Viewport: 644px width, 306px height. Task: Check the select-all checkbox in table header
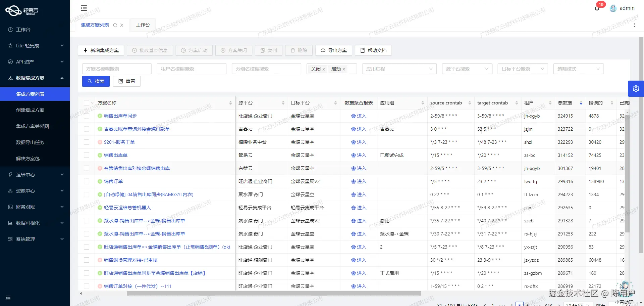[86, 103]
